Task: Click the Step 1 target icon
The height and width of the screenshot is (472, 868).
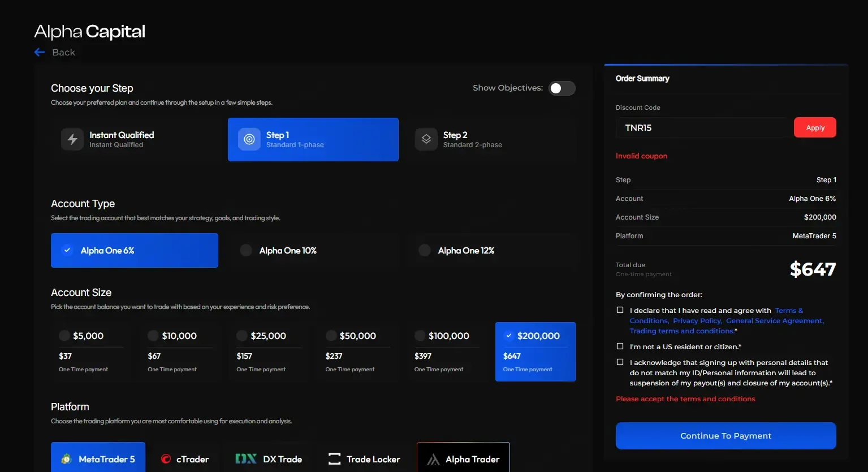Action: (x=249, y=139)
